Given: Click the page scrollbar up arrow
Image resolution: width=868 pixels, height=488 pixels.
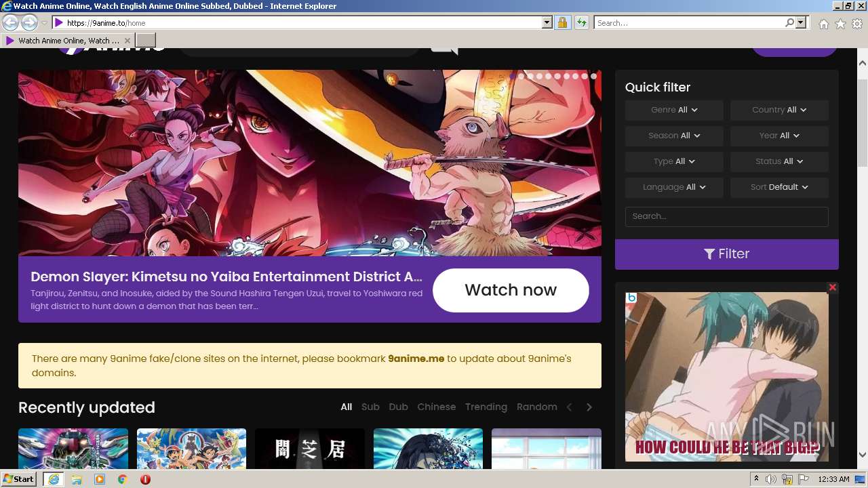Looking at the screenshot, I should (x=863, y=63).
